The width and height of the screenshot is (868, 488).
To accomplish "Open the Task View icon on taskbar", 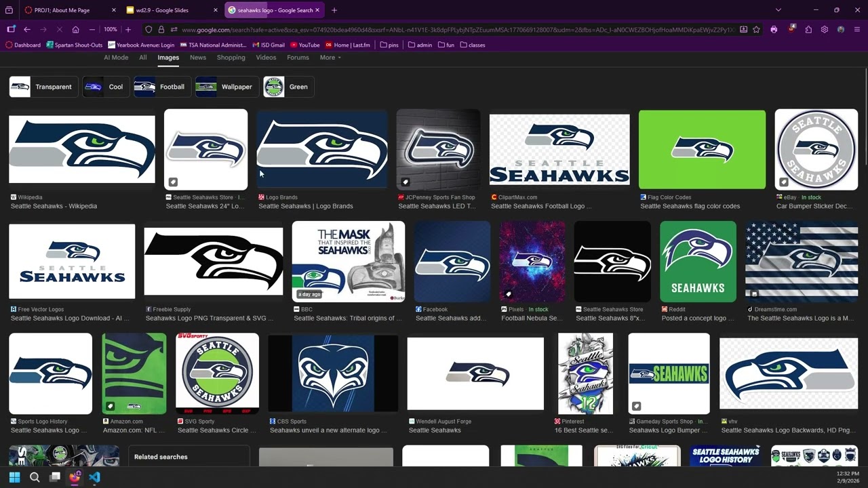I will [55, 477].
